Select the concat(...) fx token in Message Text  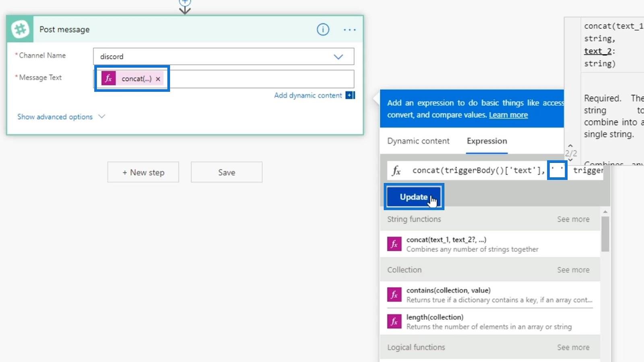click(132, 78)
